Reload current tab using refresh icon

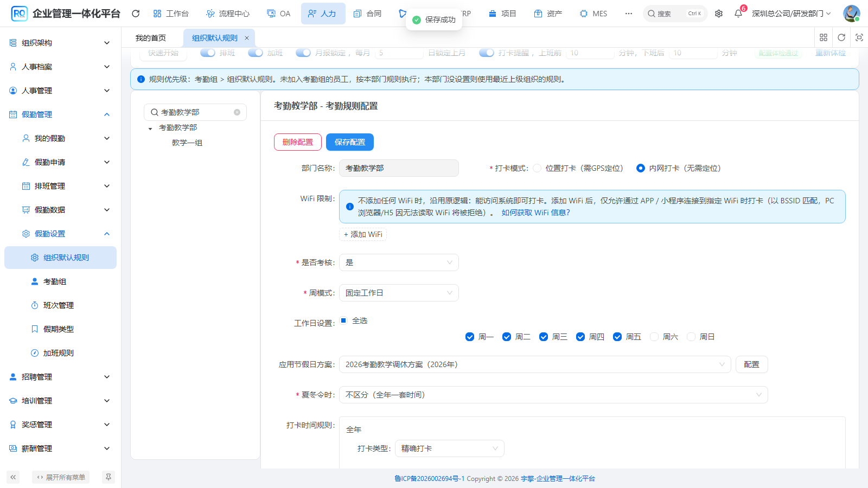point(841,37)
